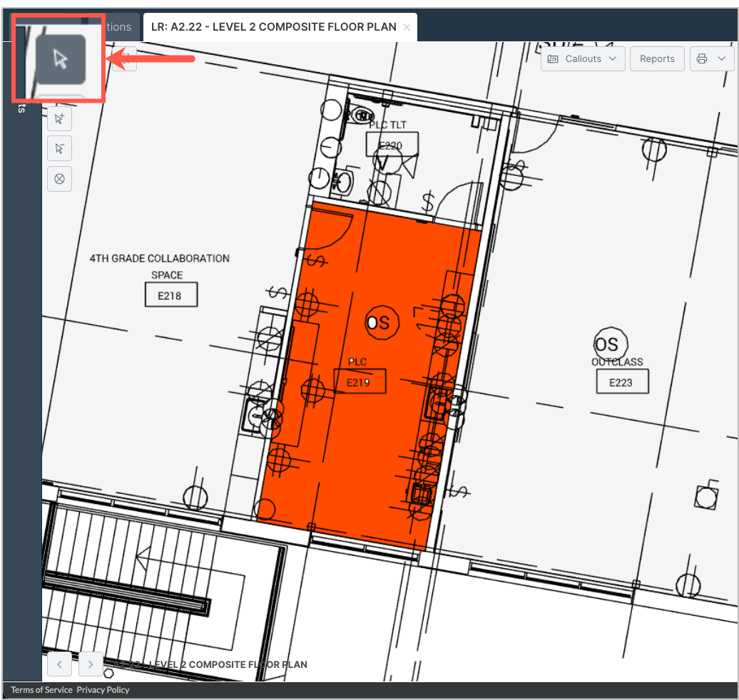Click the remove-from-selection cursor tool
Viewport: 739px width, 700px height.
pyautogui.click(x=60, y=148)
